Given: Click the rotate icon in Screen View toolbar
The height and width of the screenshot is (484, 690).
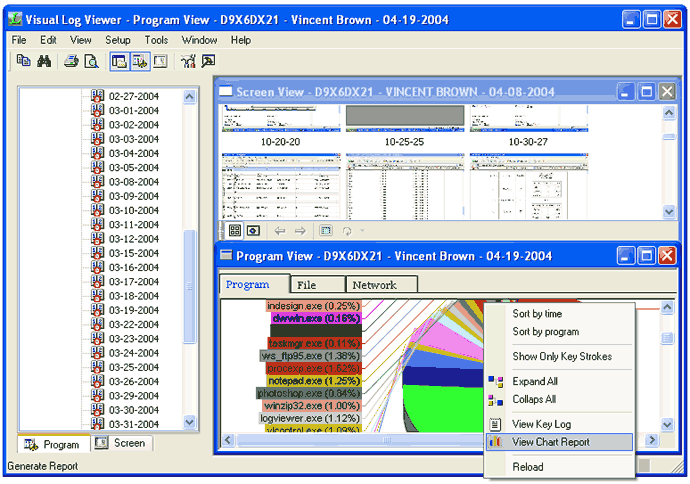Looking at the screenshot, I should tap(347, 231).
